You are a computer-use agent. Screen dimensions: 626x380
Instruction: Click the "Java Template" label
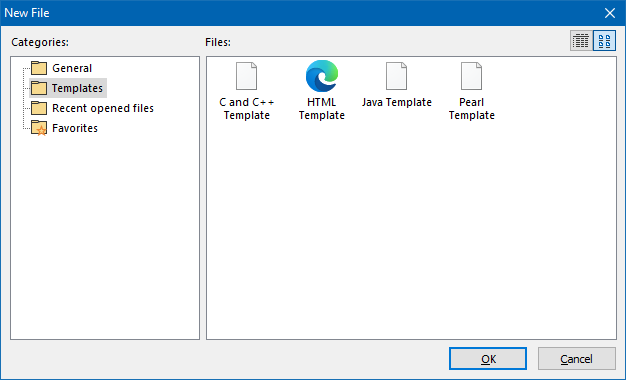click(x=397, y=102)
